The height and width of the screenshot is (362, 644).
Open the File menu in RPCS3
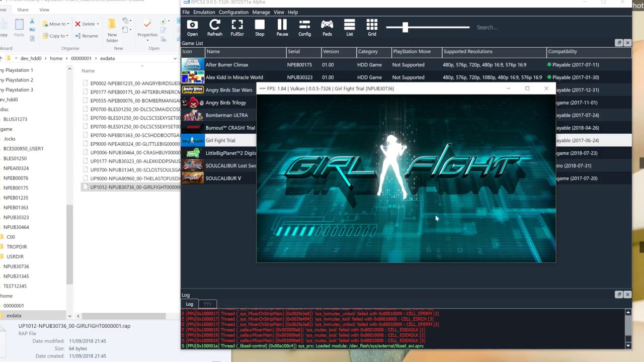click(x=186, y=12)
